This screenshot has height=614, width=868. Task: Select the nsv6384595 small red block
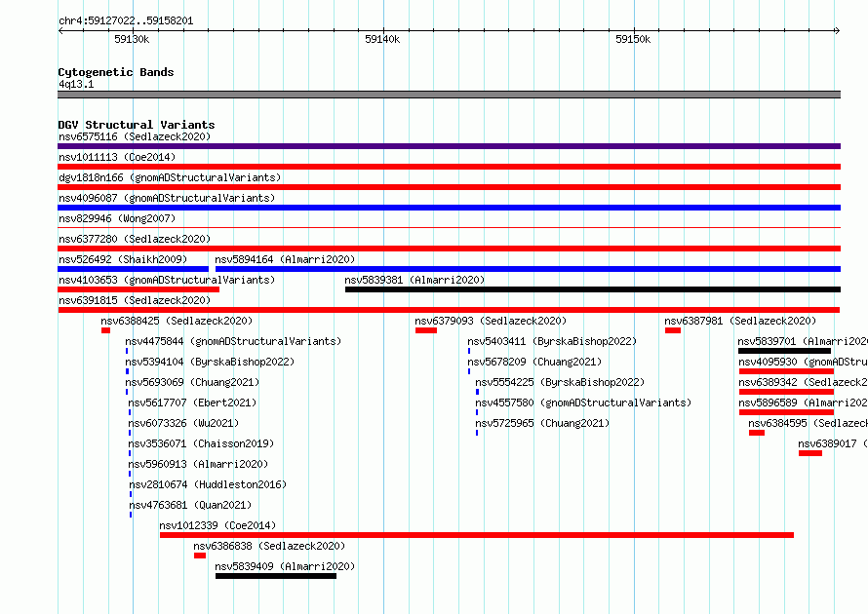click(x=757, y=433)
